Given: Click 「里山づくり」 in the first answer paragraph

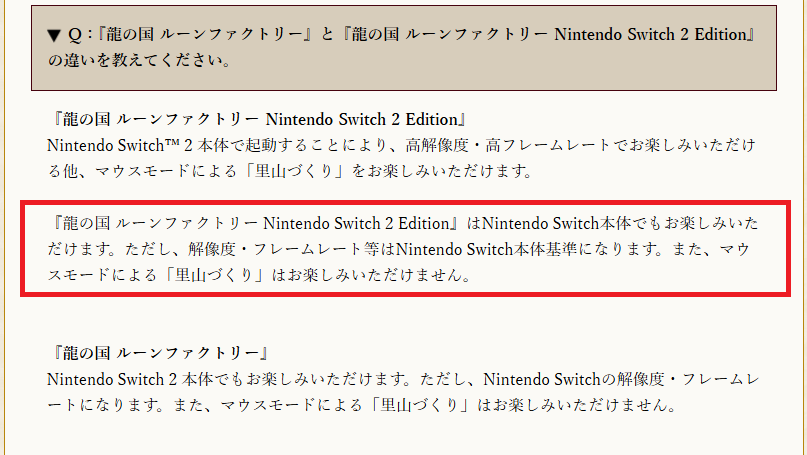Looking at the screenshot, I should pyautogui.click(x=295, y=171).
